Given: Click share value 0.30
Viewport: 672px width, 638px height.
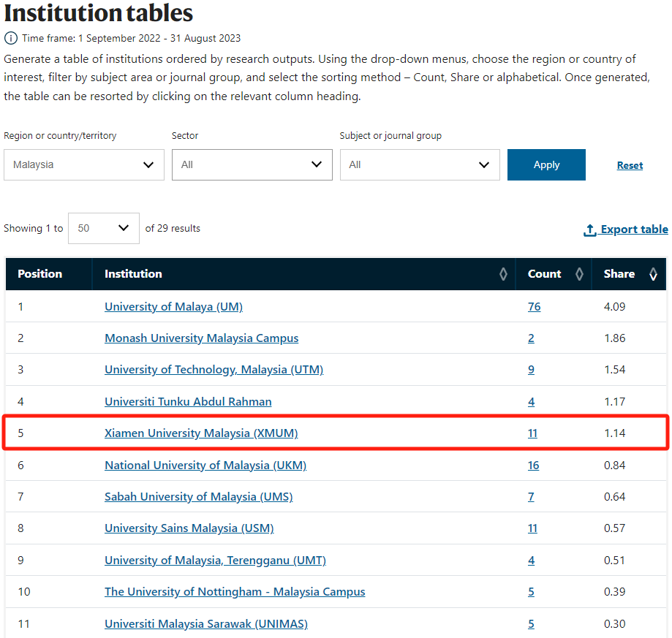Looking at the screenshot, I should coord(614,624).
